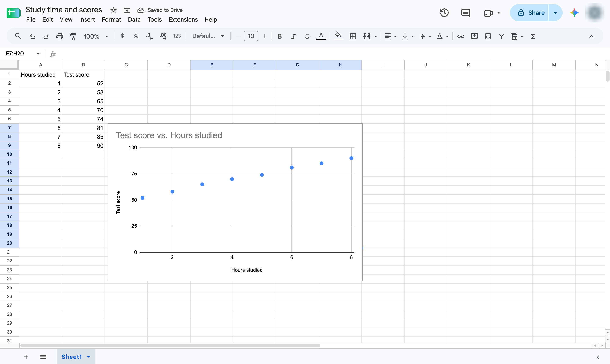Click the Print icon
Screen dimensions: 610x364
(x=60, y=36)
